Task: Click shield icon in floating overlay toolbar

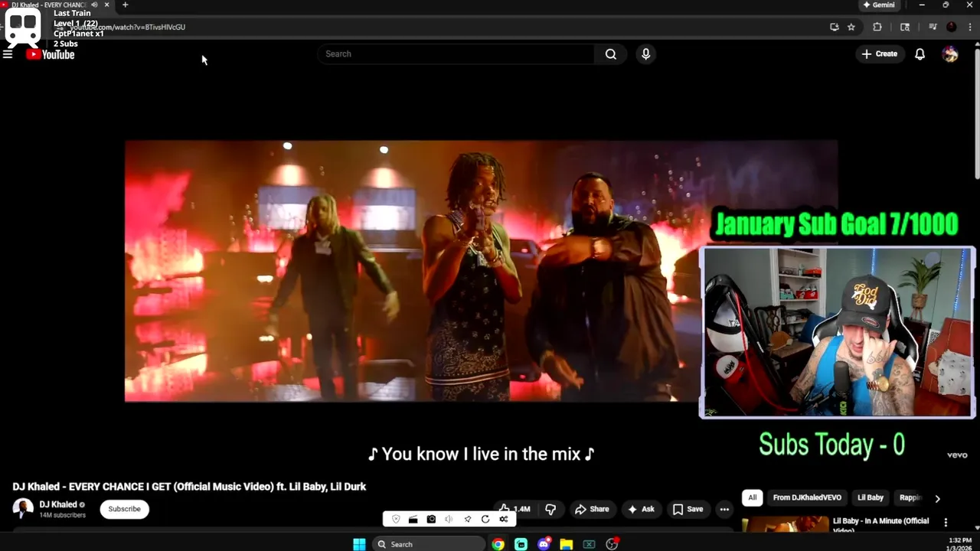Action: pos(396,519)
